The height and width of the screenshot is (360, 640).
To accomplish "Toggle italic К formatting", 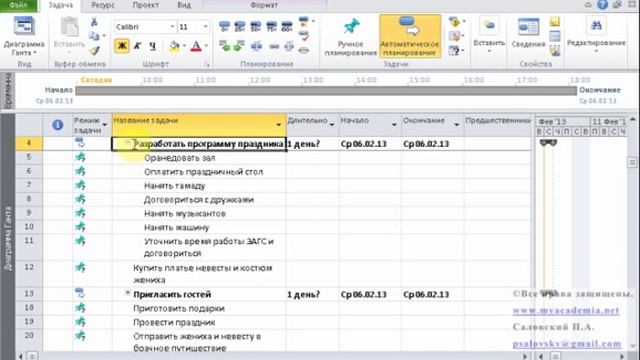I will [137, 46].
